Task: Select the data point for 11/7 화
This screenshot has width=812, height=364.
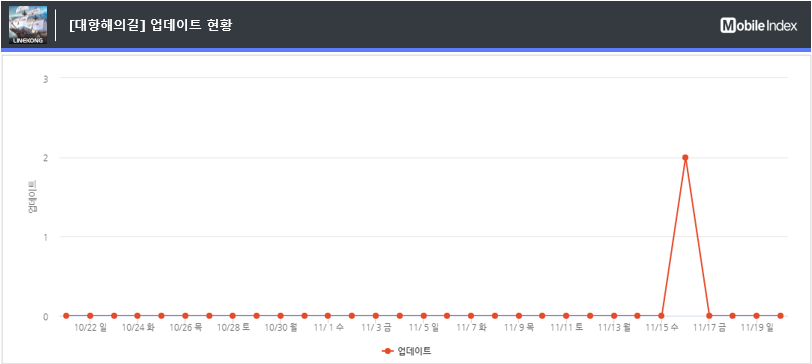Action: 471,315
